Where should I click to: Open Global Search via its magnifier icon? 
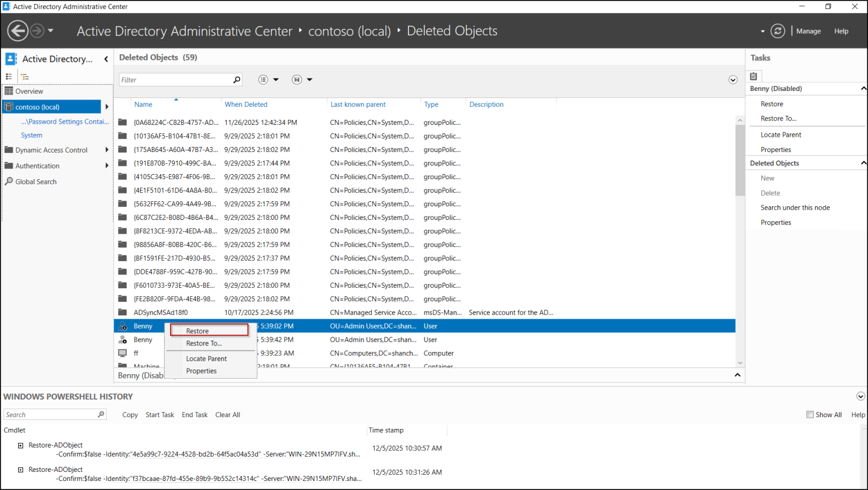8,181
